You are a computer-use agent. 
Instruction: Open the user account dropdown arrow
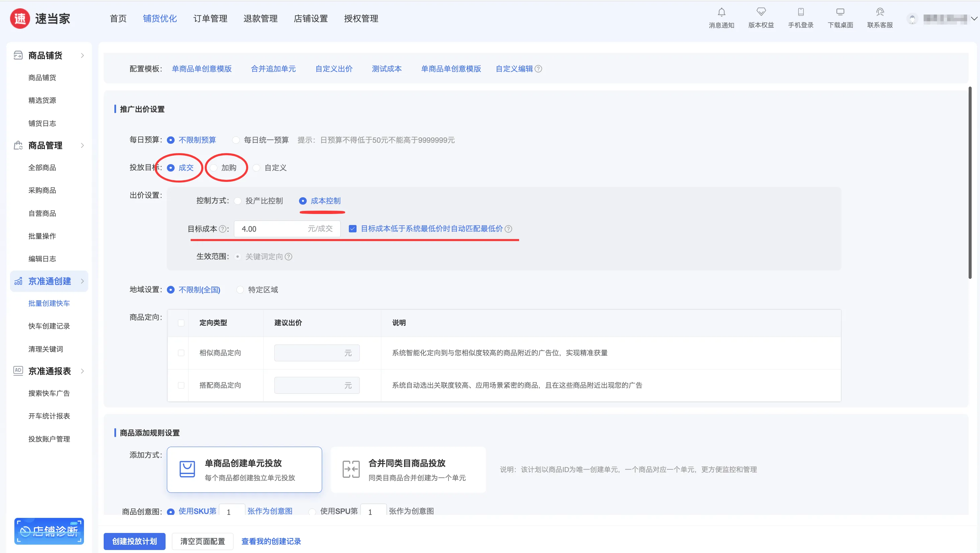974,18
